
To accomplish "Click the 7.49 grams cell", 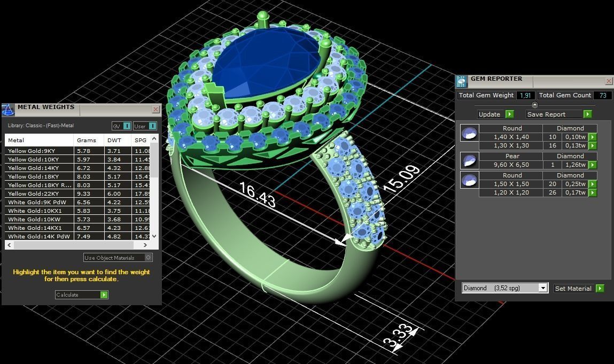I will coord(89,236).
